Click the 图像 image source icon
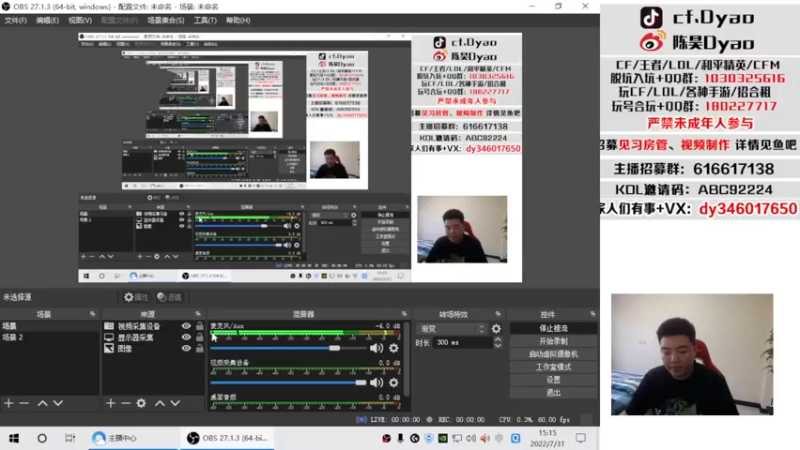 point(109,348)
